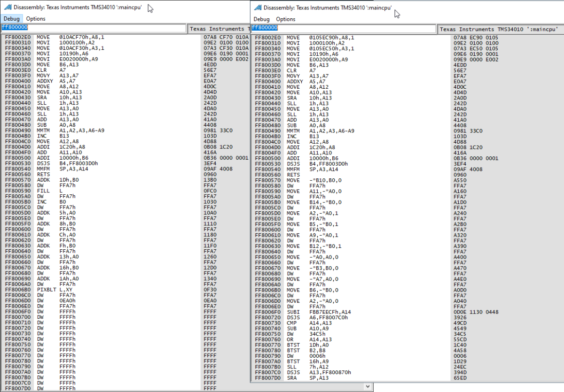Open the partially hidden CPU combo box in the left window
Viewport: 564px width, 392px height.
pos(219,29)
